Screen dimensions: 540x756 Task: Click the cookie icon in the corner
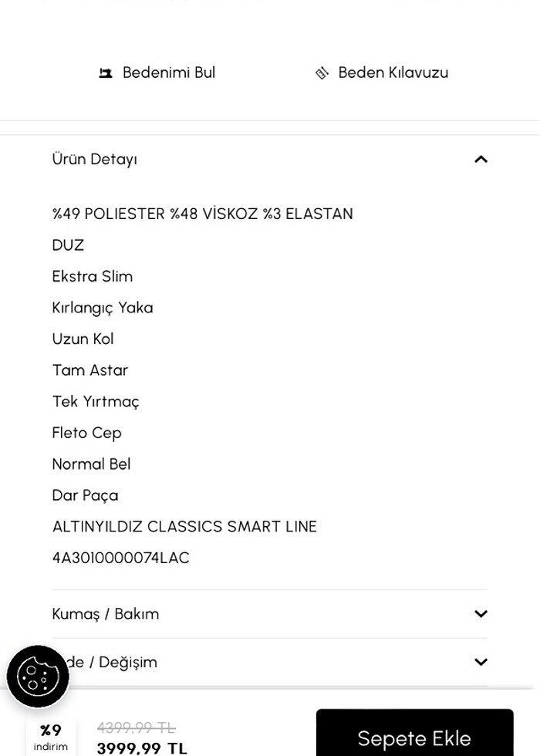click(x=39, y=677)
